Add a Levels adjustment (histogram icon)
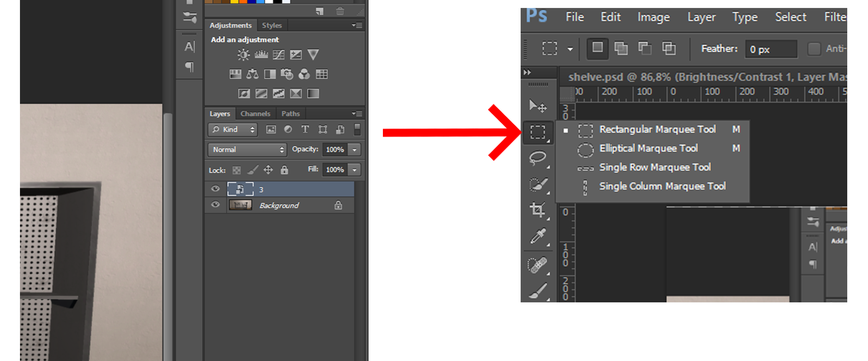Screen dimensions: 868x361 pos(261,54)
